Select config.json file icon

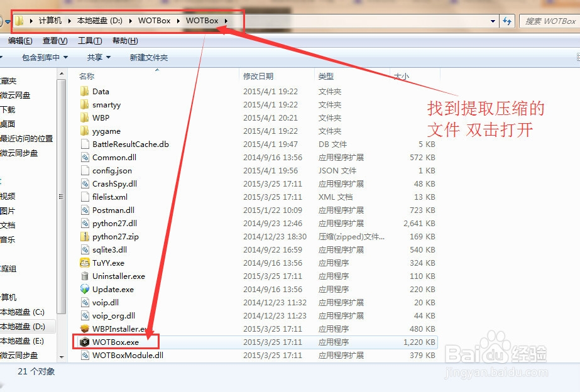pos(85,170)
